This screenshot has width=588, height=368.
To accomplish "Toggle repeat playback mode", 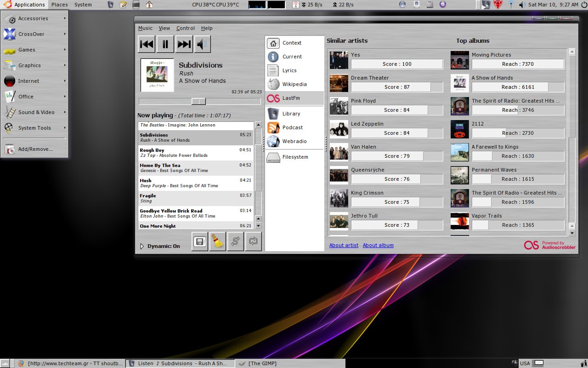I will click(254, 241).
